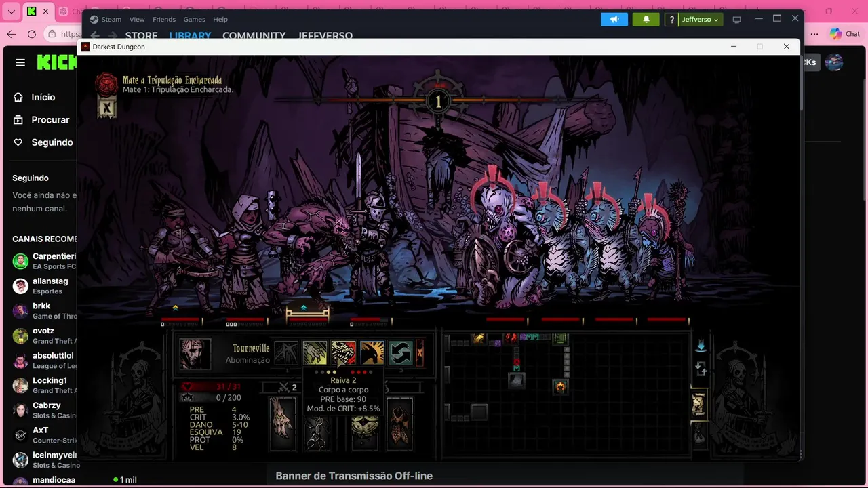Image resolution: width=868 pixels, height=488 pixels.
Task: Click Tourneville's hero portrait
Action: 195,354
